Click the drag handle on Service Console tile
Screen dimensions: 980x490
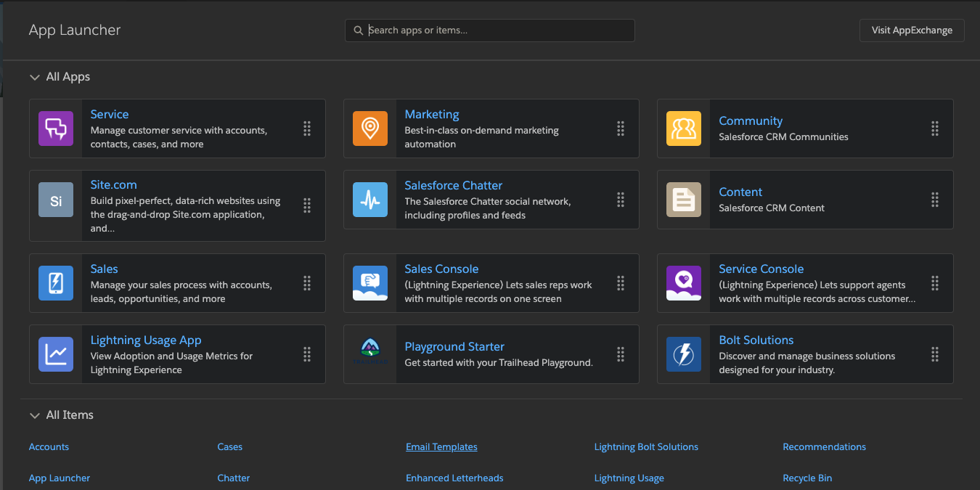[x=935, y=283]
